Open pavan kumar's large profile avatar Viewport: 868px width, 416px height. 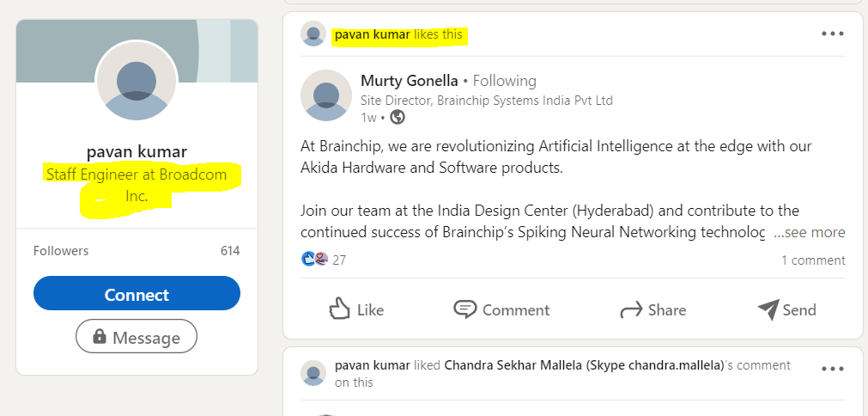click(137, 82)
